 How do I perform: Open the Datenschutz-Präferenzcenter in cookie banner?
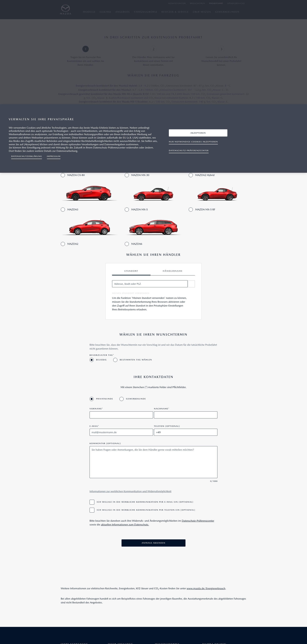pyautogui.click(x=189, y=151)
